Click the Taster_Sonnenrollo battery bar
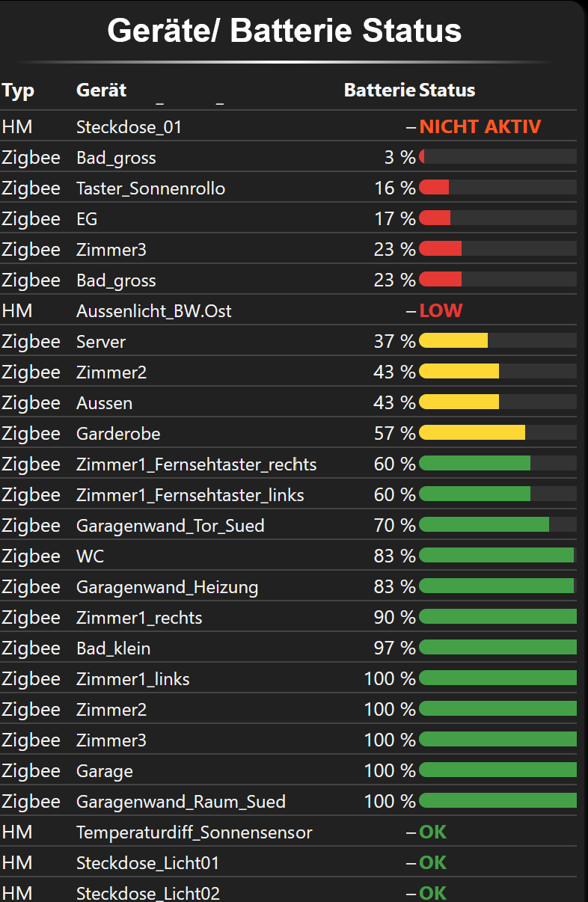 pyautogui.click(x=497, y=188)
